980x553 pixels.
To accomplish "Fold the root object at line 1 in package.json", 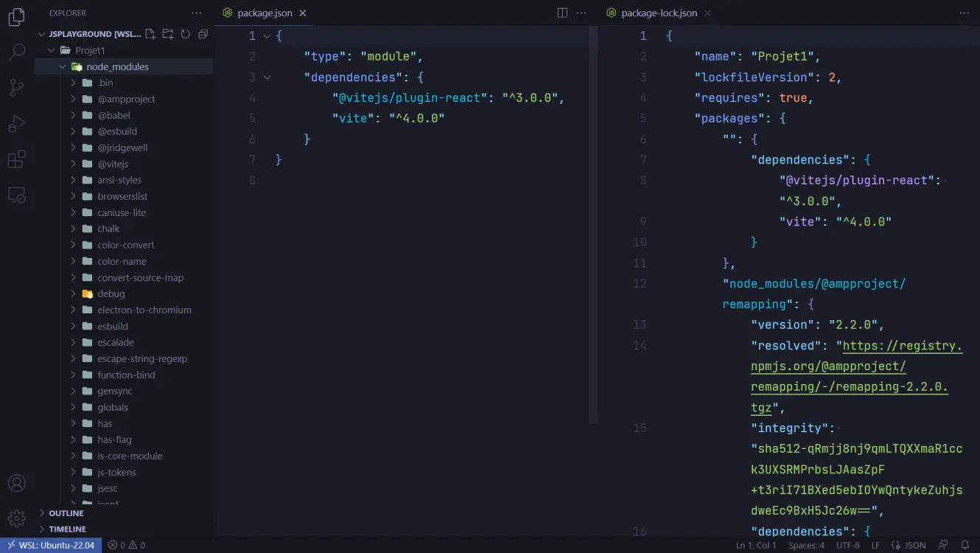I will tap(267, 35).
